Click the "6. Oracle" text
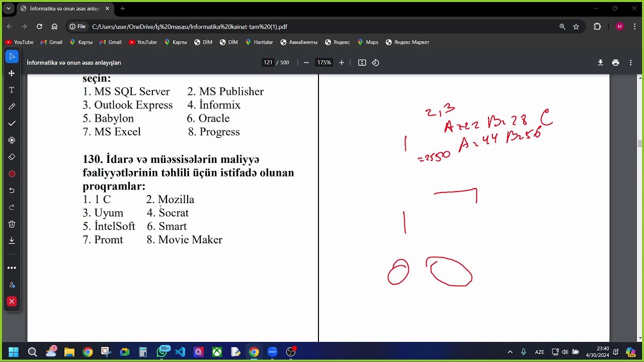644x362 pixels. tap(208, 118)
